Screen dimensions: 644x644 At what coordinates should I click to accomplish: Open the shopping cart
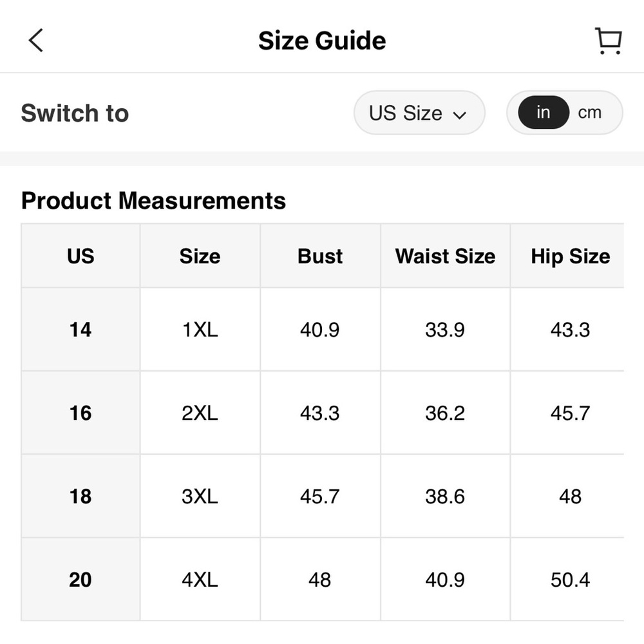607,41
